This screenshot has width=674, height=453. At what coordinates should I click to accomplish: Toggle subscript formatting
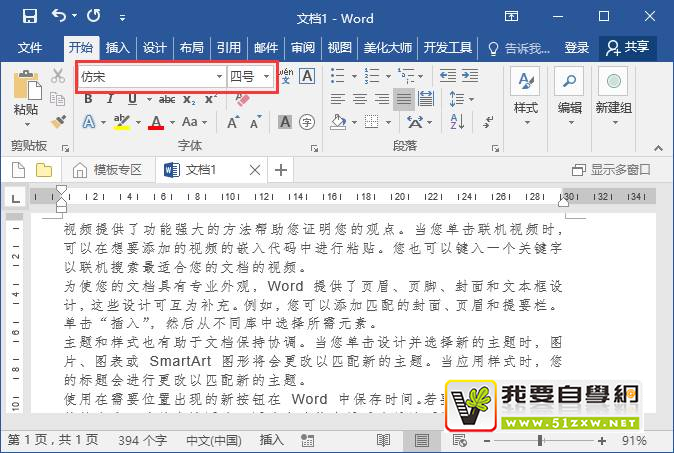click(x=189, y=100)
